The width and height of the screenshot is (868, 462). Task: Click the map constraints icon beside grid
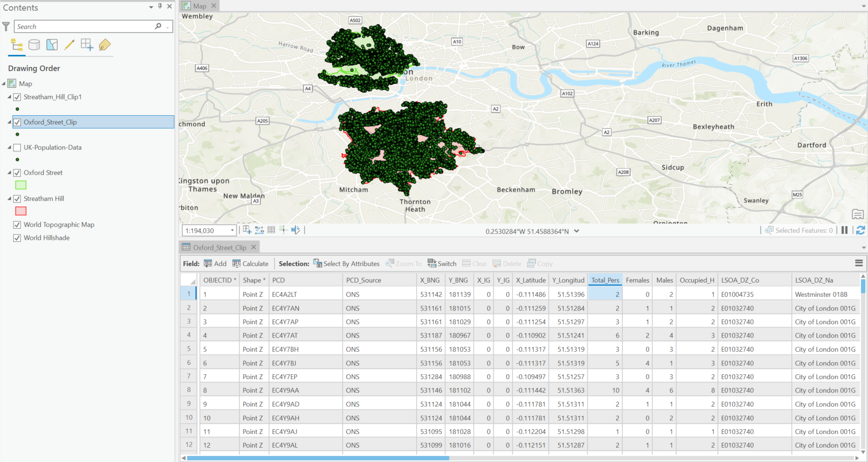[283, 230]
